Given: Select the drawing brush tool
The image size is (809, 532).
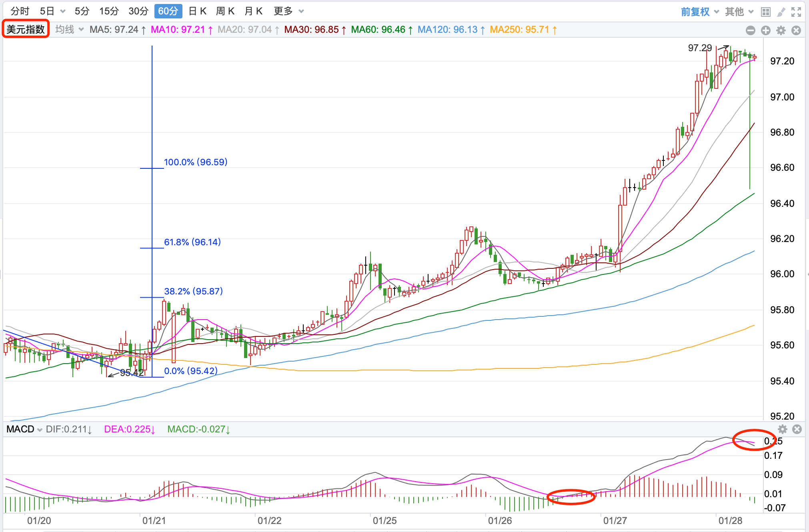Looking at the screenshot, I should [781, 12].
